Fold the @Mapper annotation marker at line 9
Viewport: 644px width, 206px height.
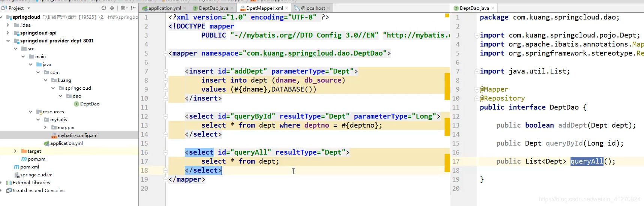477,89
